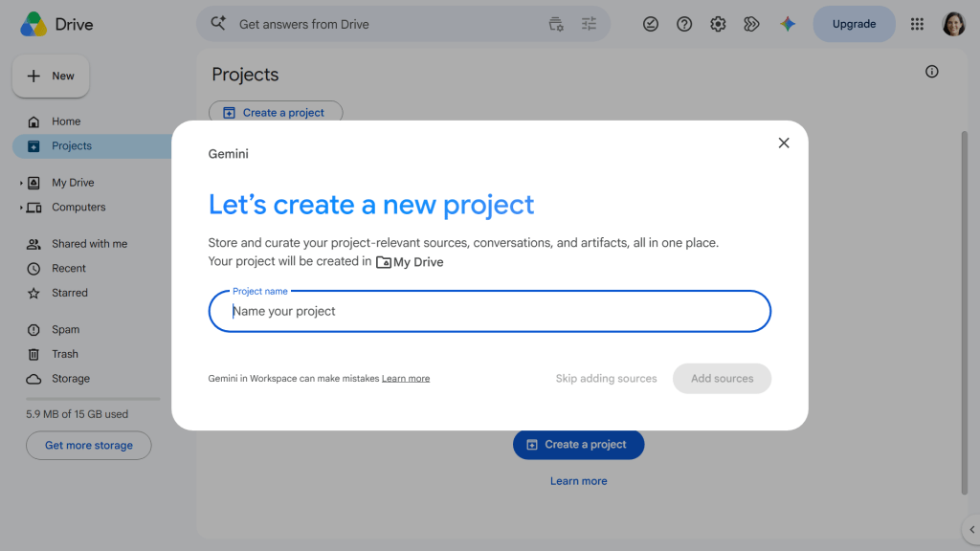The image size is (980, 551).
Task: Select Projects in the sidebar
Action: point(93,146)
